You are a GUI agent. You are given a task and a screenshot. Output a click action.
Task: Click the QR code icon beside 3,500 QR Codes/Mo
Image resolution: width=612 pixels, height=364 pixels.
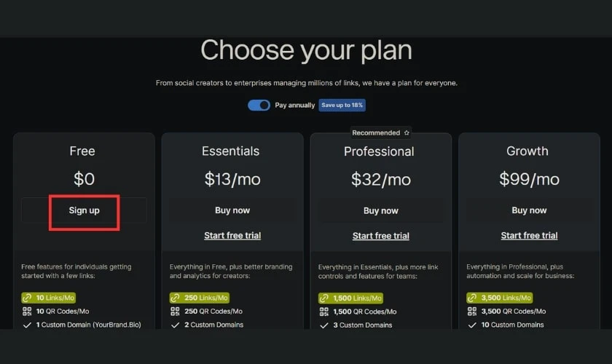(472, 312)
